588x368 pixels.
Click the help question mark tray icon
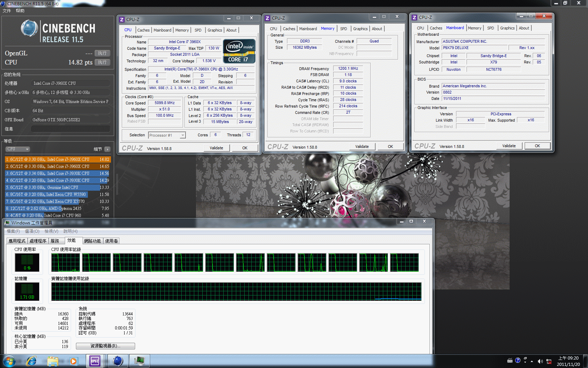pos(518,360)
